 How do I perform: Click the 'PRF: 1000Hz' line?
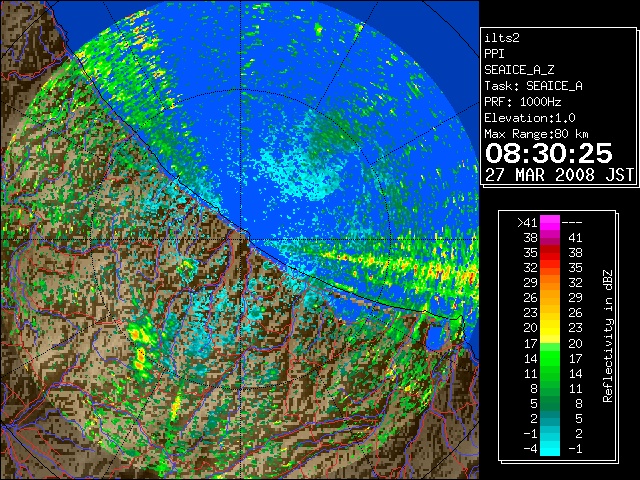(522, 102)
